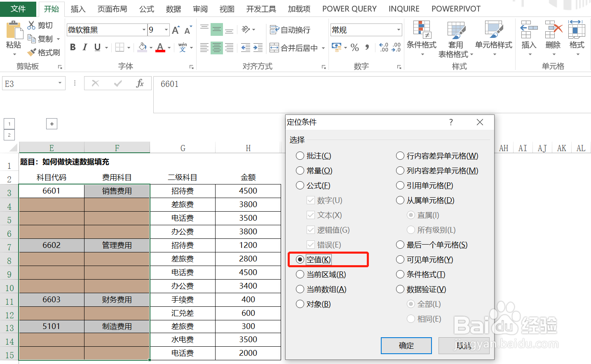Image resolution: width=591 pixels, height=364 pixels.
Task: Click 取消 to cancel the dialog
Action: [464, 345]
